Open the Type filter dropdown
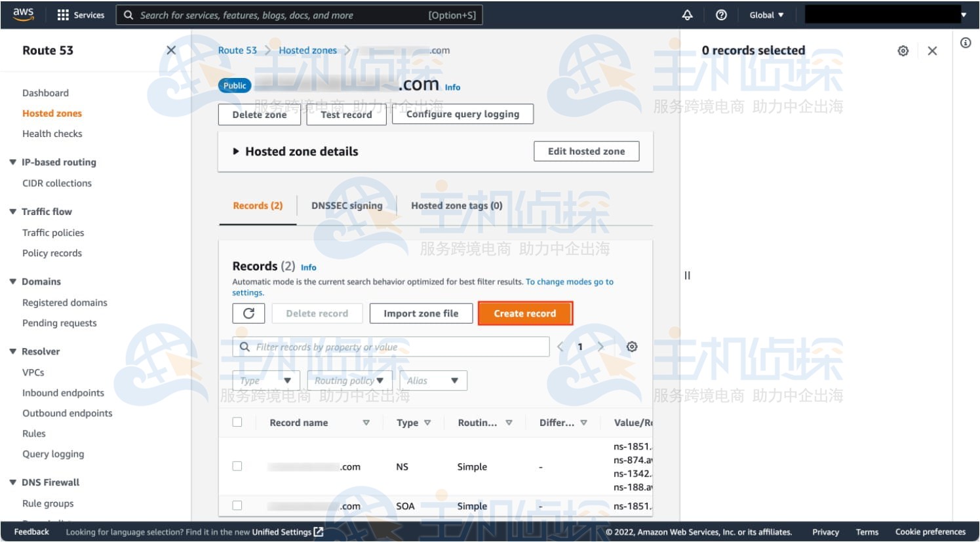Image resolution: width=980 pixels, height=542 pixels. point(266,381)
